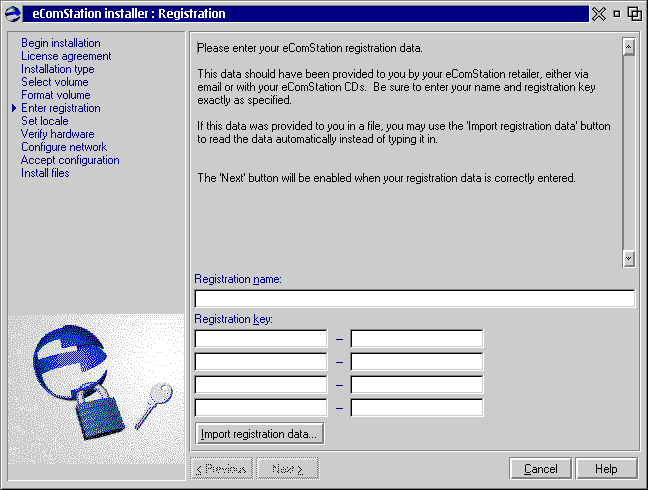The image size is (648, 490).
Task: Go to the License agreement step
Action: pyautogui.click(x=66, y=56)
